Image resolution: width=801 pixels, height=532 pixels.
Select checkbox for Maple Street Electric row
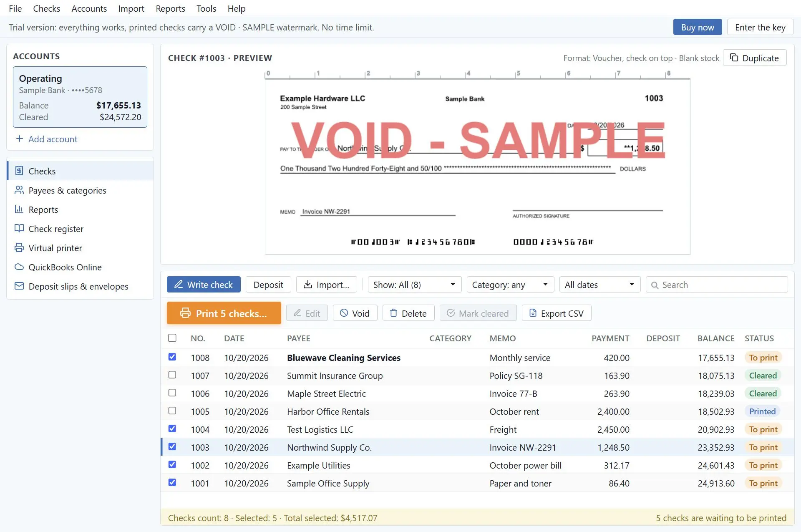coord(172,393)
